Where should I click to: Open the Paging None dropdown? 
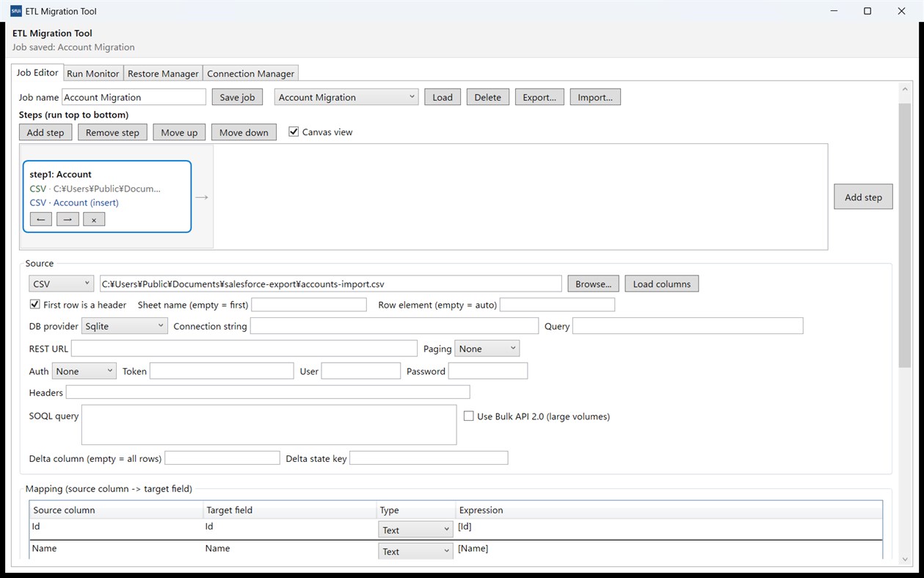[x=487, y=349]
